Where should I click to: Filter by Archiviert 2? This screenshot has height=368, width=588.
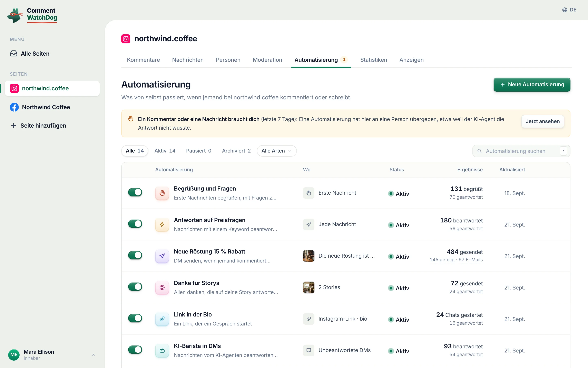[236, 151]
